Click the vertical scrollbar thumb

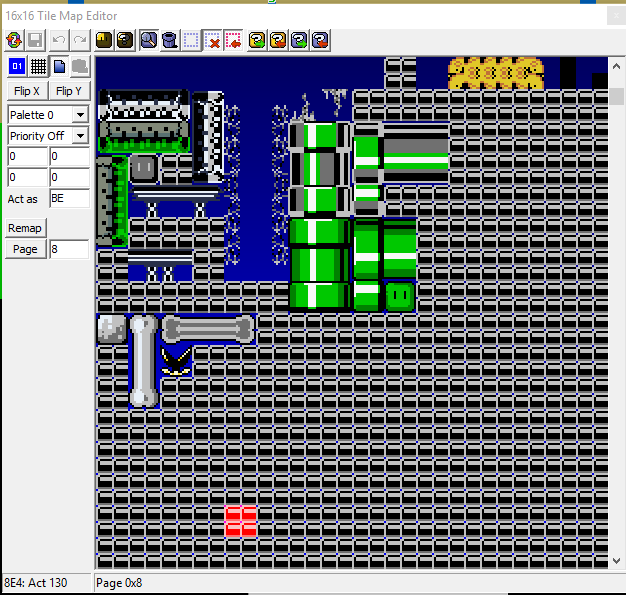tap(616, 96)
